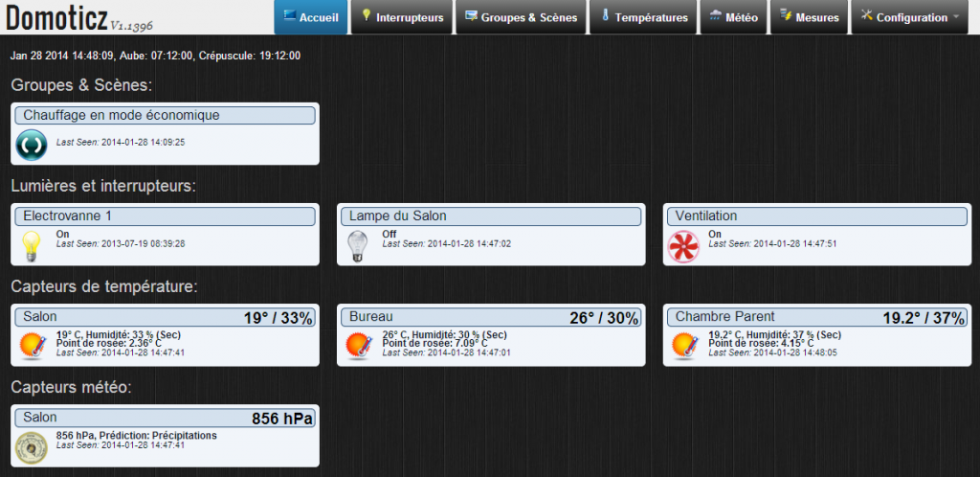
Task: Go to the Accueil tab
Action: pos(311,17)
